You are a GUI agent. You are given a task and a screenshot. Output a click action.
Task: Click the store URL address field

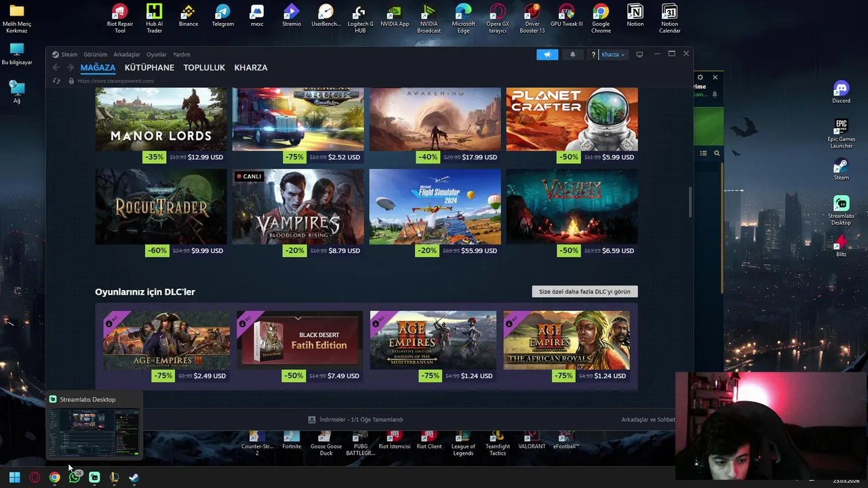[116, 81]
